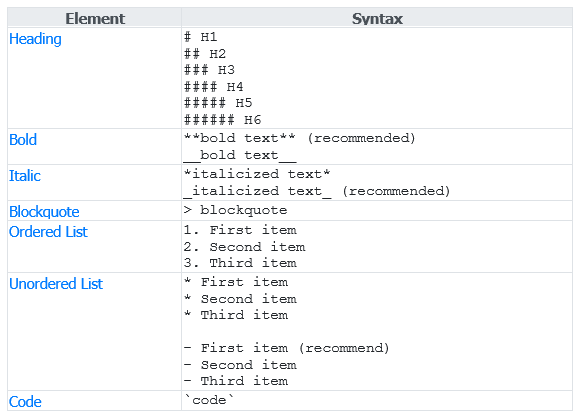Open the Bold link
The width and height of the screenshot is (581, 417).
point(23,140)
